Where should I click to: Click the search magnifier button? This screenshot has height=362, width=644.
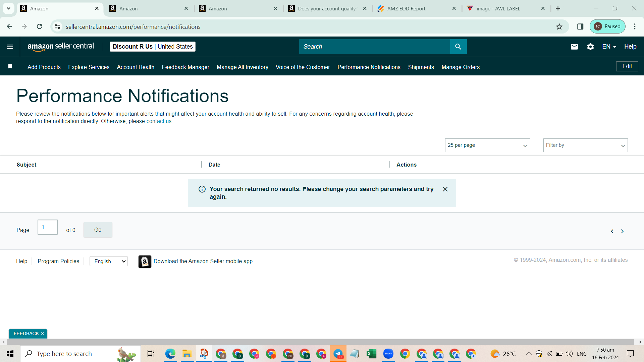click(x=458, y=47)
